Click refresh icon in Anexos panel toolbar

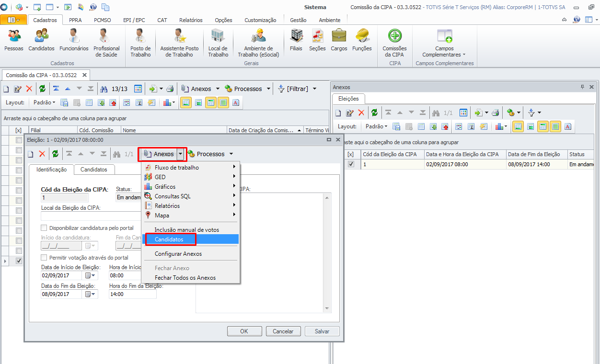(375, 113)
